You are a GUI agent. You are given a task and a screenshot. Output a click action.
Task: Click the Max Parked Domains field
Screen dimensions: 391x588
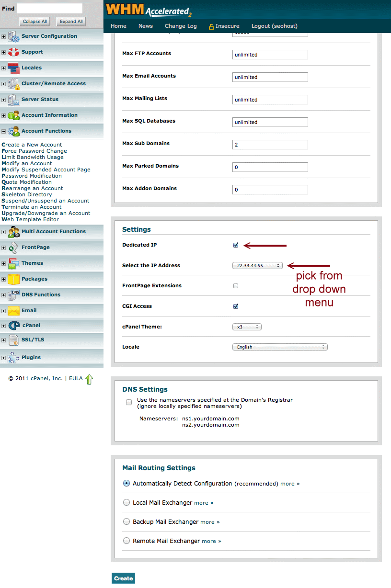pyautogui.click(x=270, y=167)
